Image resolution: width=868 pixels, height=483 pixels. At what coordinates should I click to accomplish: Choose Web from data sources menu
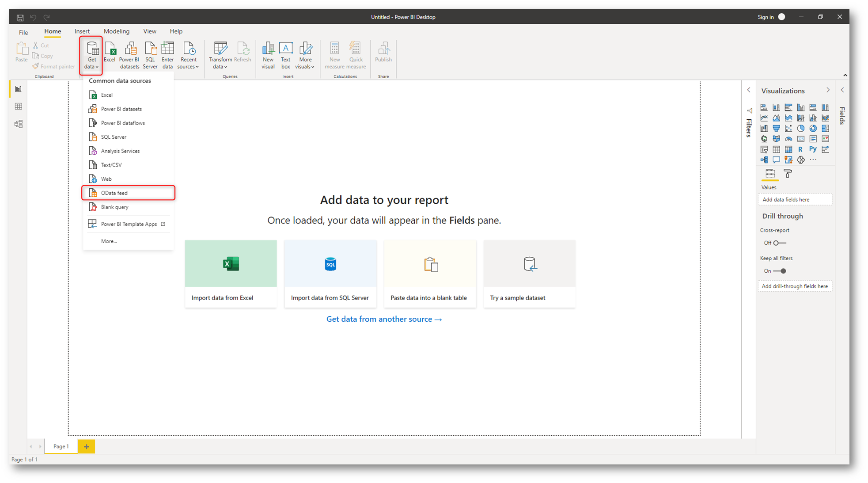[x=129, y=179]
